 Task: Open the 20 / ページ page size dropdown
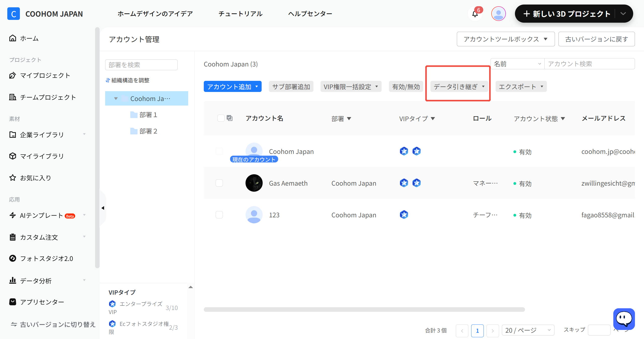click(528, 330)
